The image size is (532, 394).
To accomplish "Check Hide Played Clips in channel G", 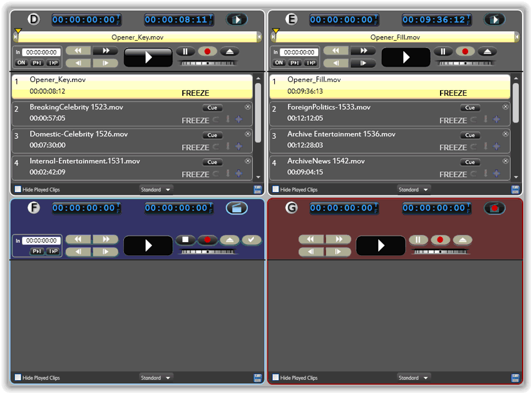I will 275,378.
